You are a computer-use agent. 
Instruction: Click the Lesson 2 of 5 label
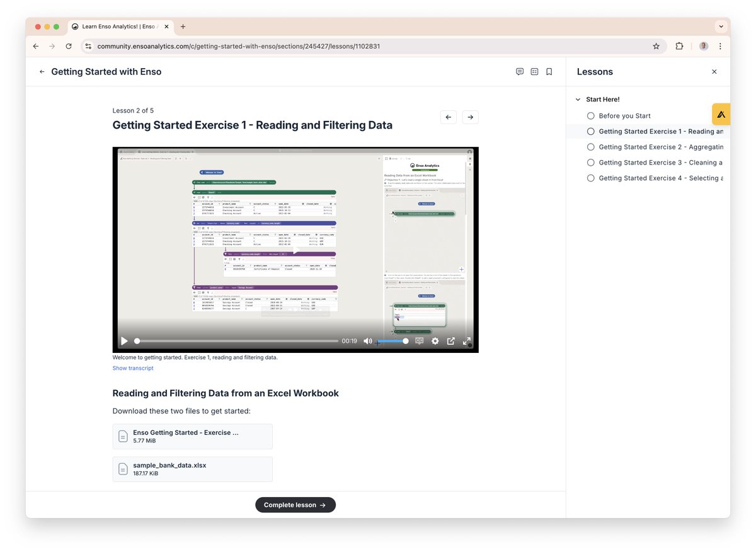coord(133,110)
